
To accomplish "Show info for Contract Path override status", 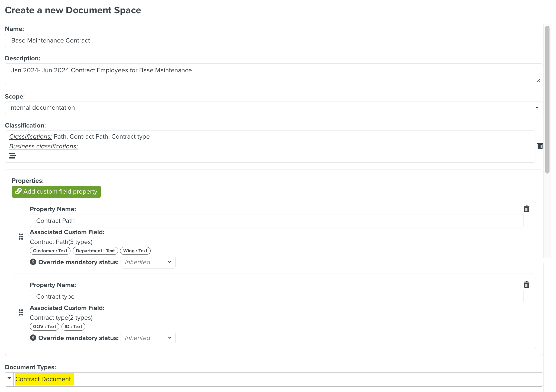I will [33, 262].
